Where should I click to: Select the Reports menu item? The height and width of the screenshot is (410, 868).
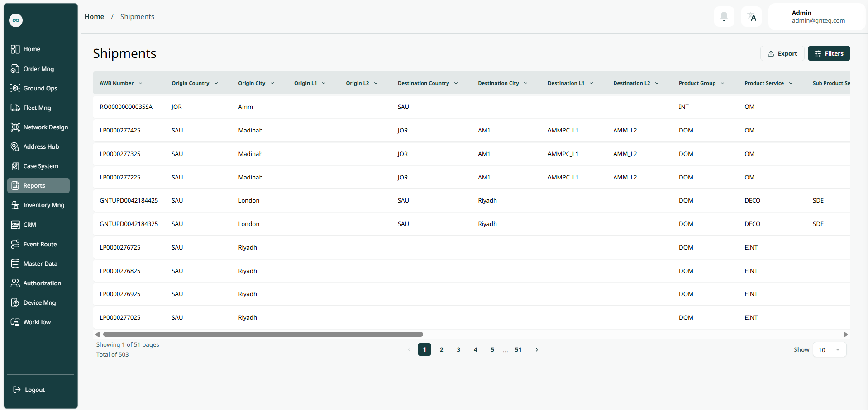(38, 185)
